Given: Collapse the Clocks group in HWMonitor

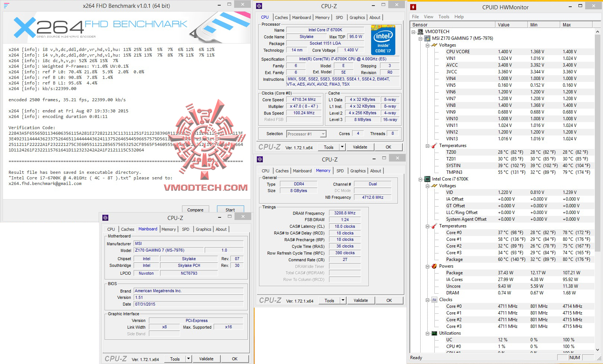Looking at the screenshot, I should tap(427, 300).
